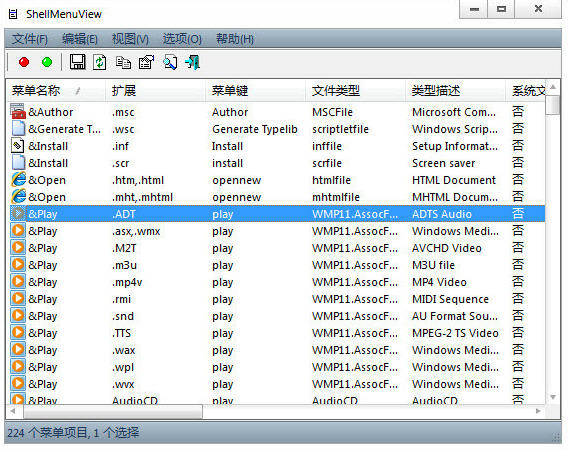Open the 视图(V) menu
Viewport: 568px width, 450px height.
[130, 39]
